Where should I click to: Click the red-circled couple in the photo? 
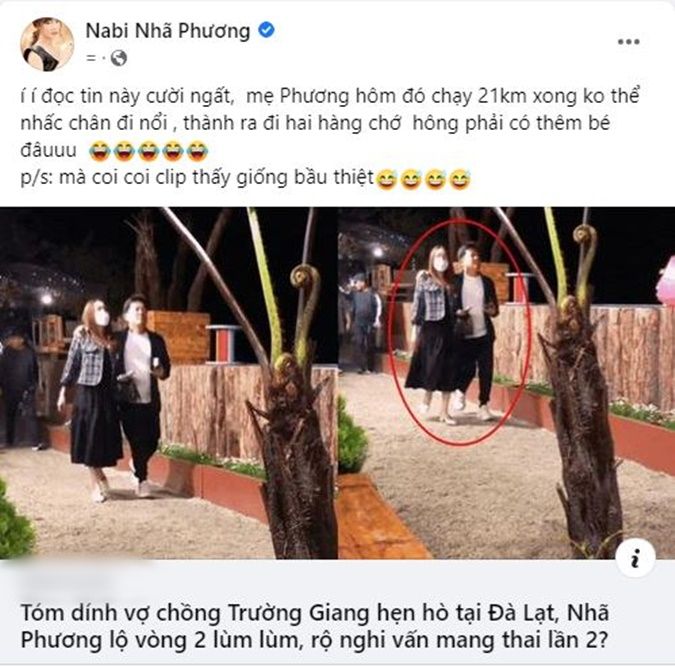coord(458,331)
